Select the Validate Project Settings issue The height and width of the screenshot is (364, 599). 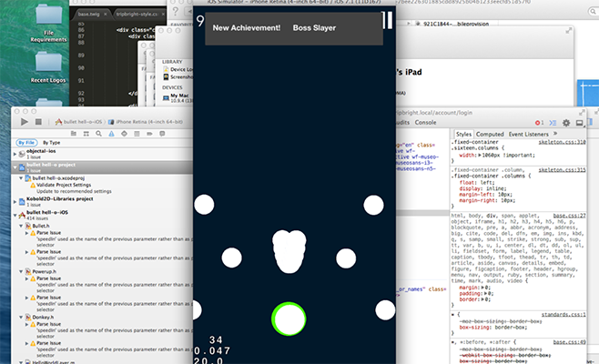tap(64, 185)
